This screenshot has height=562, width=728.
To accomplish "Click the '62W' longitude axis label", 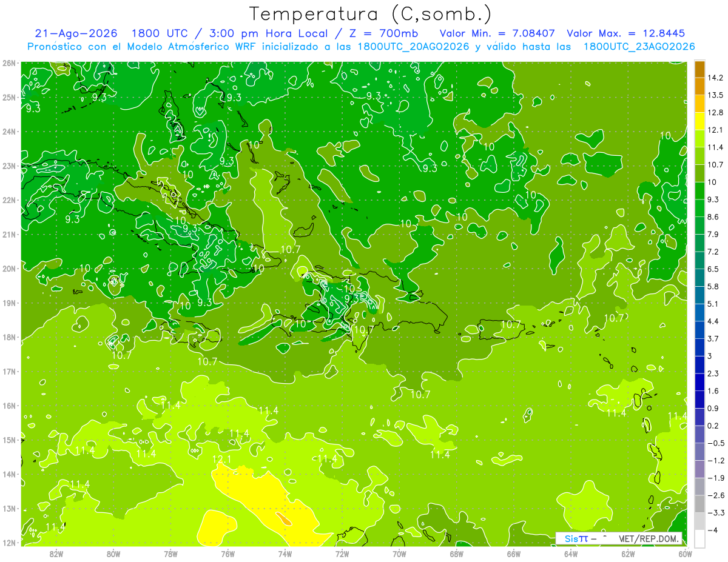I will 628,554.
